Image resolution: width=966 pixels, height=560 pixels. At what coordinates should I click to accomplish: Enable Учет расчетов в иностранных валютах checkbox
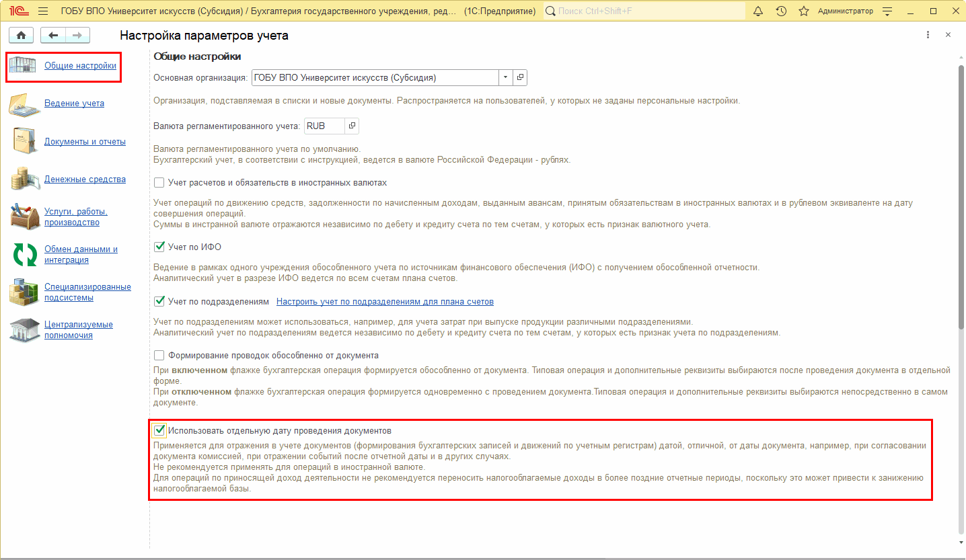(159, 183)
